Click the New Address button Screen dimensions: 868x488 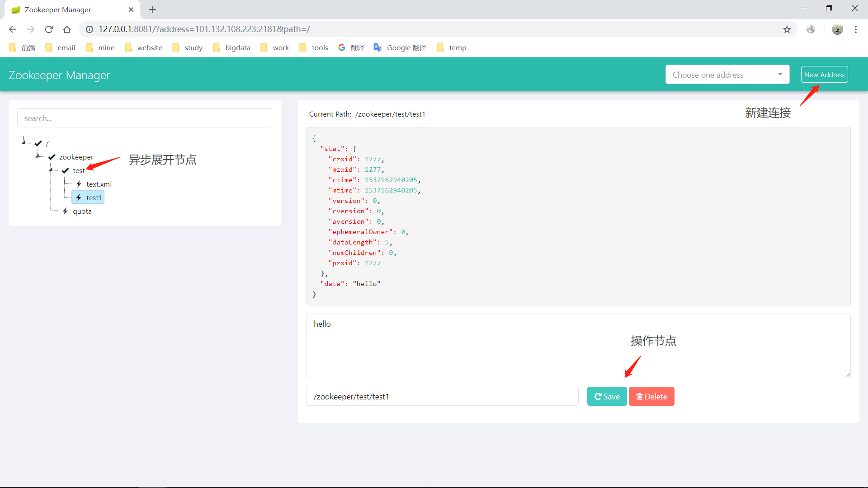point(824,75)
